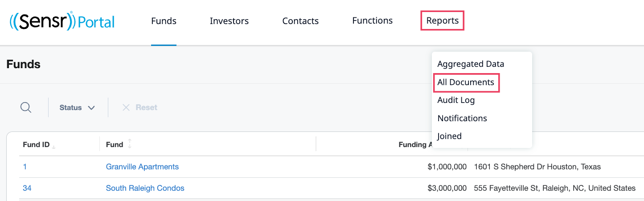The height and width of the screenshot is (201, 644).
Task: Expand the Status filter dropdown
Action: 78,107
